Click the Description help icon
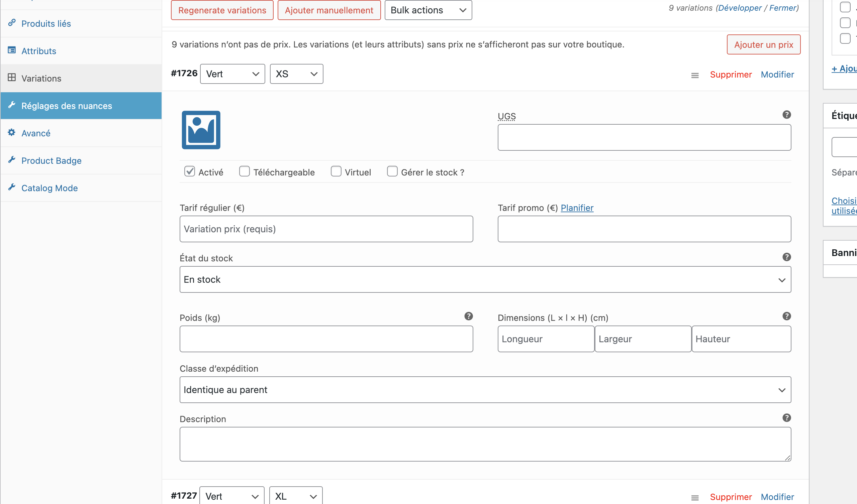Image resolution: width=857 pixels, height=504 pixels. 786,418
